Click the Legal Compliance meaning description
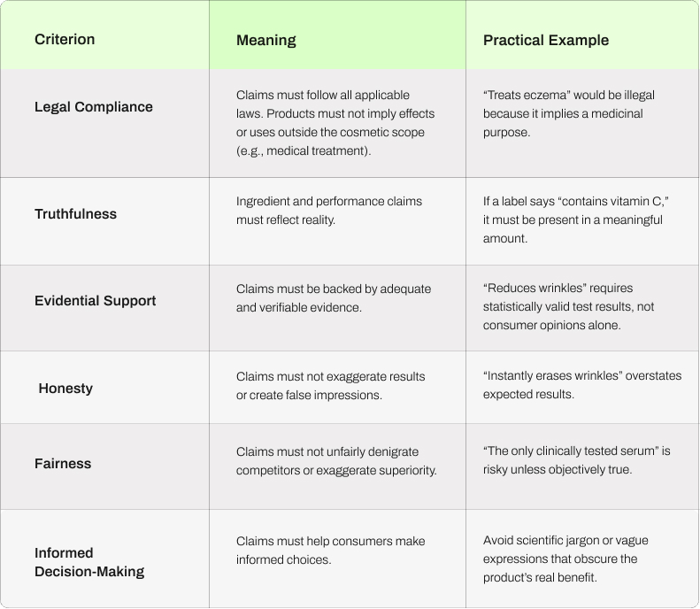The width and height of the screenshot is (700, 609). click(x=335, y=123)
